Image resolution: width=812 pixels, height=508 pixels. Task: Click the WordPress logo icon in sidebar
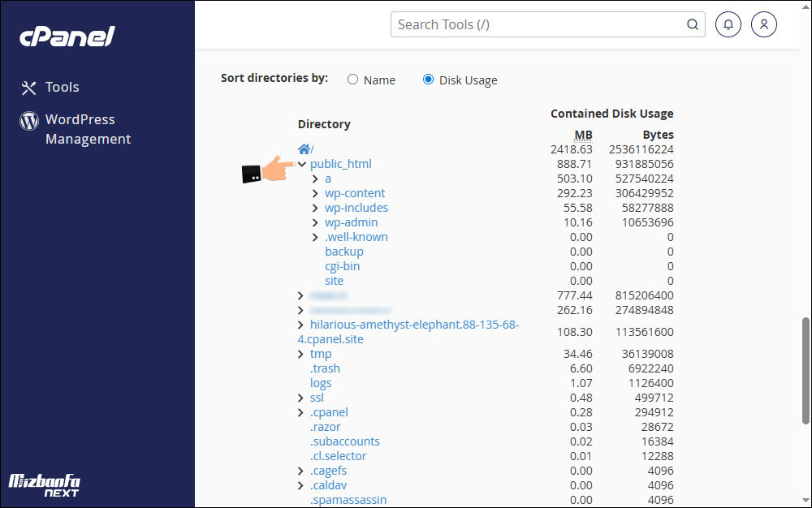pos(29,121)
